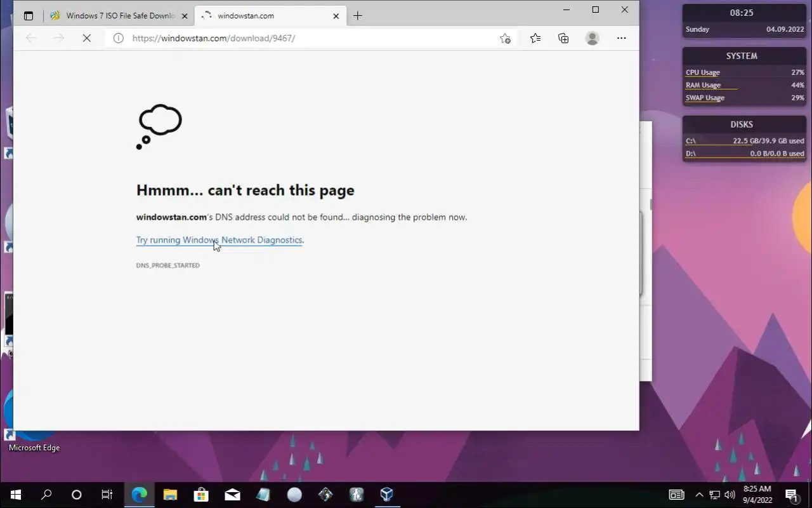This screenshot has width=812, height=508.
Task: Run Windows Network Diagnostics link
Action: [219, 240]
